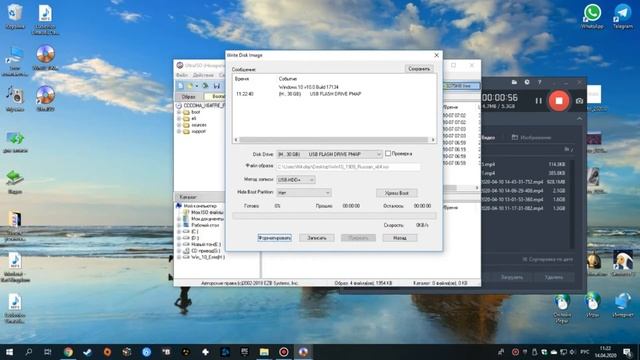Switch to Изображения tab in recorder
Image resolution: width=640 pixels, height=360 pixels.
531,138
